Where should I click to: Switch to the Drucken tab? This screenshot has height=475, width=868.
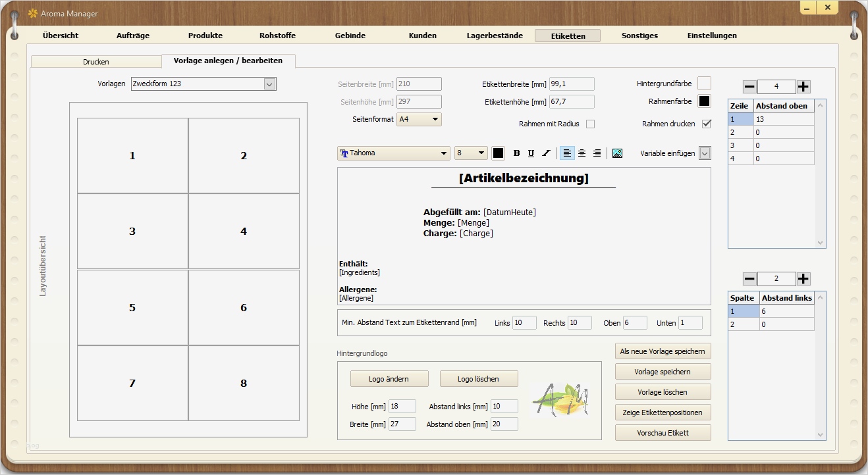(x=96, y=61)
